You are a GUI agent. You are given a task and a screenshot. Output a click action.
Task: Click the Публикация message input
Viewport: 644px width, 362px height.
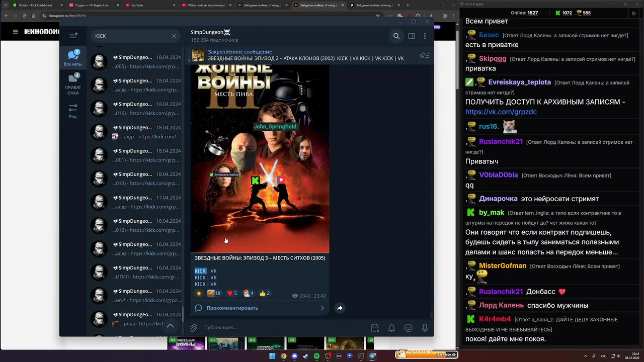click(284, 327)
